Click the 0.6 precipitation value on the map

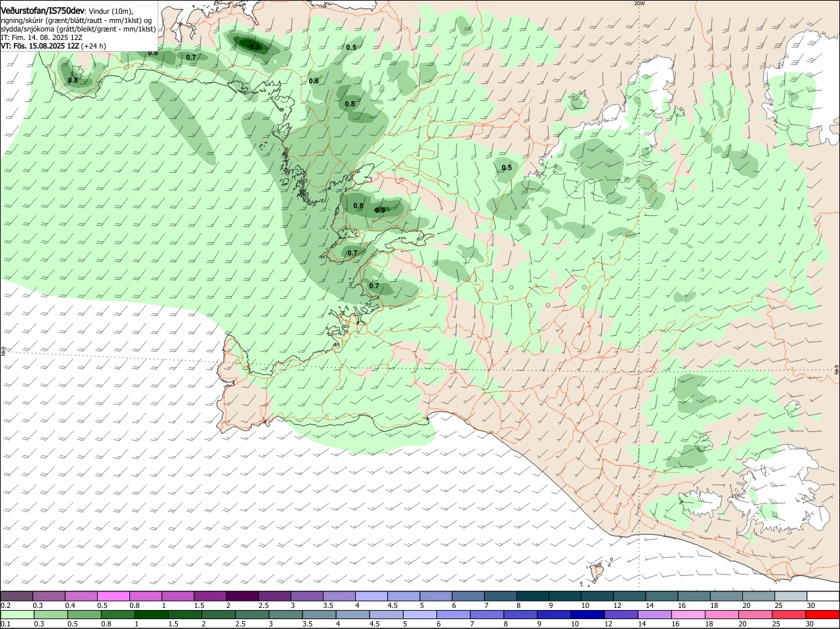314,81
